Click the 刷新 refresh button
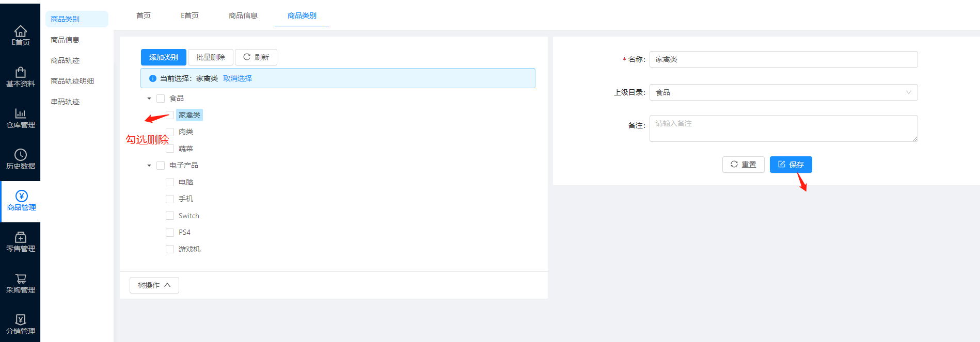 (256, 57)
